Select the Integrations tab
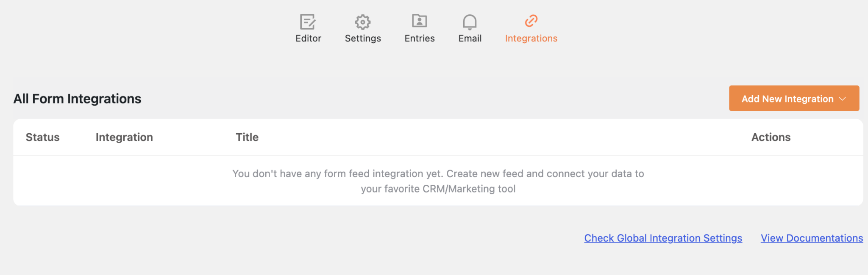Screen dimensions: 868x275 coord(531,38)
